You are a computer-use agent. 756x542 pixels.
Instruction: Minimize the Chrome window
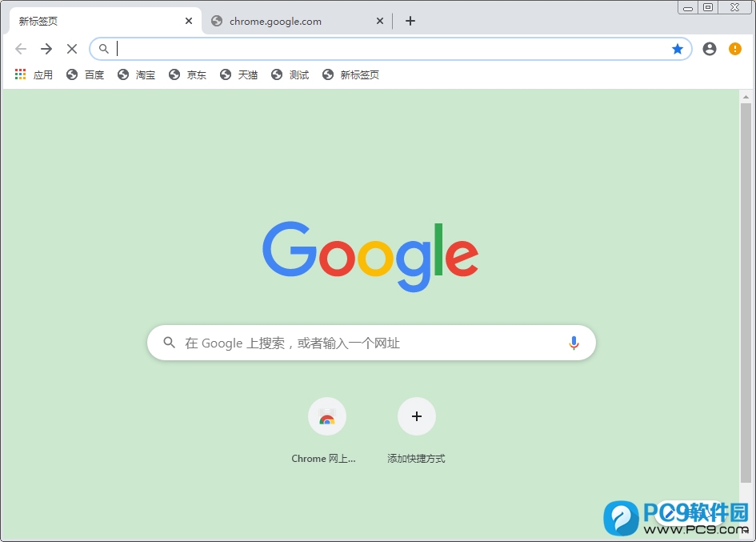click(688, 8)
